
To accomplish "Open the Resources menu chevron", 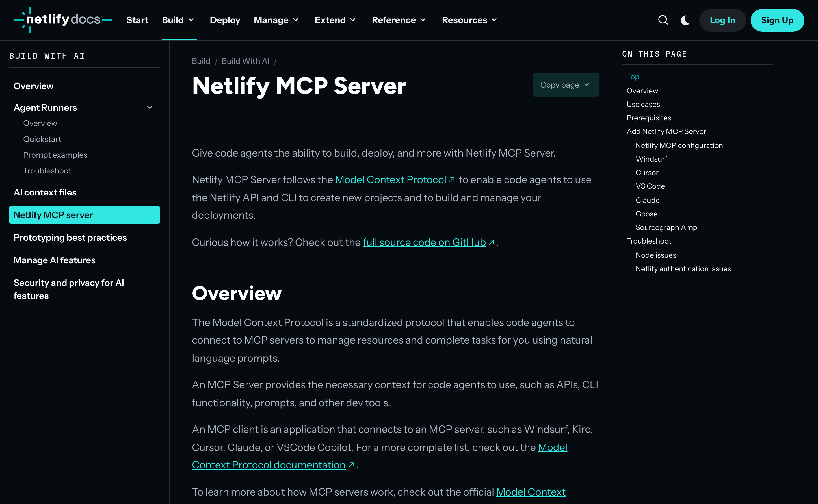I will (x=494, y=20).
